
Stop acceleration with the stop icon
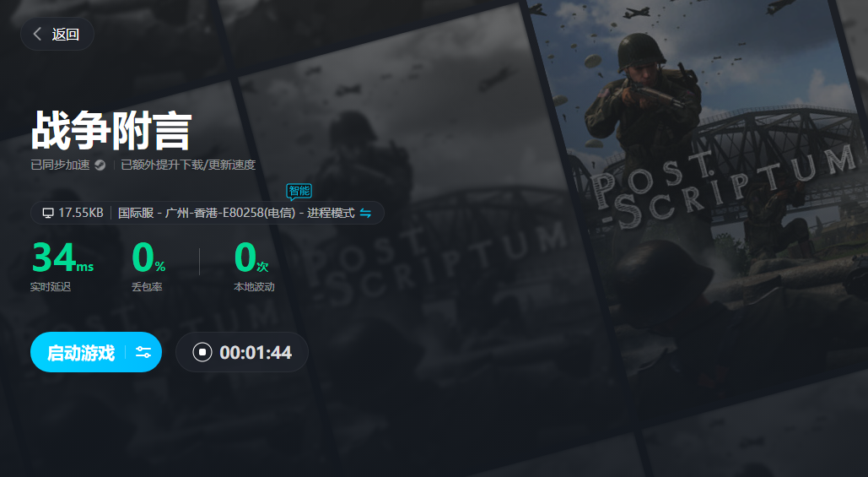[x=202, y=352]
